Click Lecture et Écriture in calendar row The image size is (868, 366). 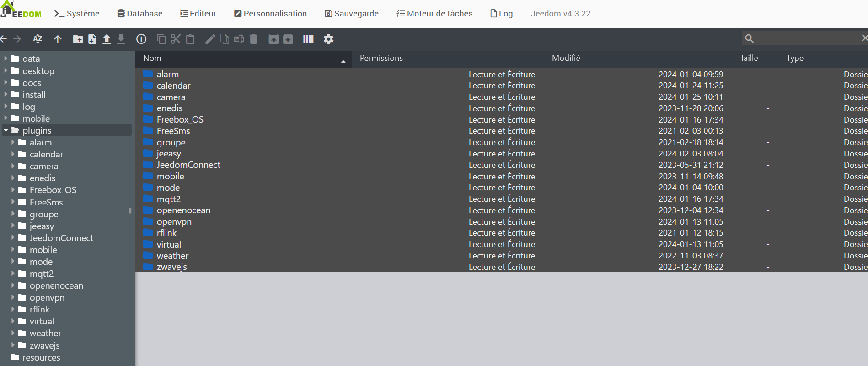pos(502,86)
